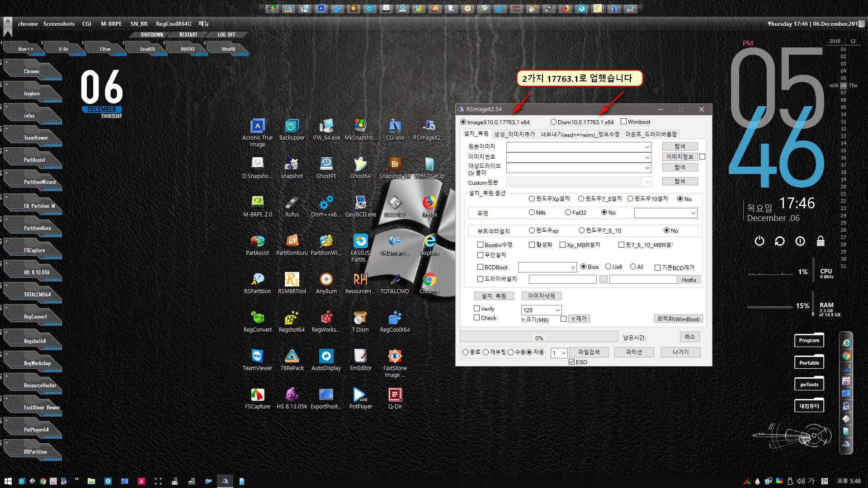Image resolution: width=868 pixels, height=488 pixels.
Task: Click the 파일검색 button
Action: (589, 352)
